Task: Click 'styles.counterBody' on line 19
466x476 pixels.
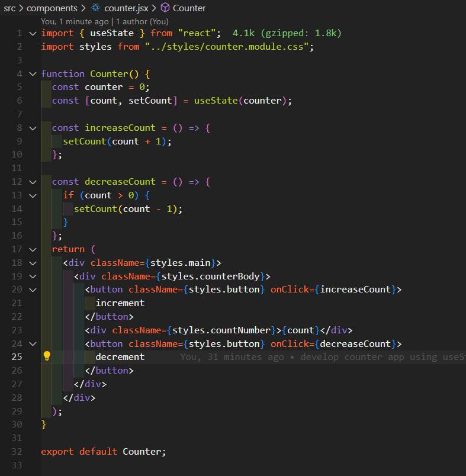Action: coord(210,276)
